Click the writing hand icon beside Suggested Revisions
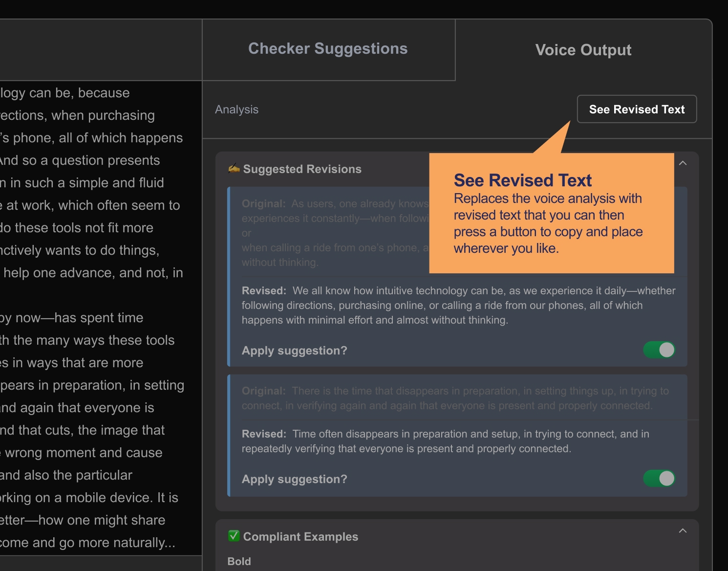This screenshot has height=571, width=728. click(234, 169)
